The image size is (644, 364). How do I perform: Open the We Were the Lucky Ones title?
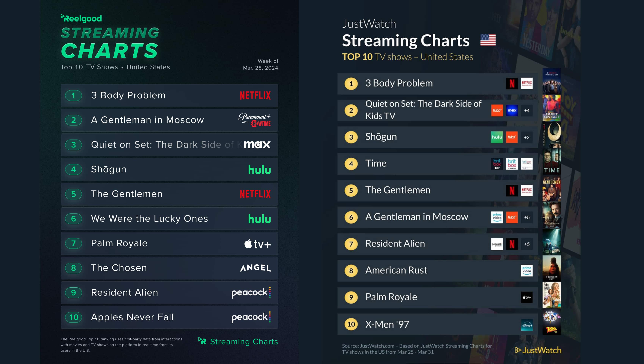pyautogui.click(x=149, y=219)
